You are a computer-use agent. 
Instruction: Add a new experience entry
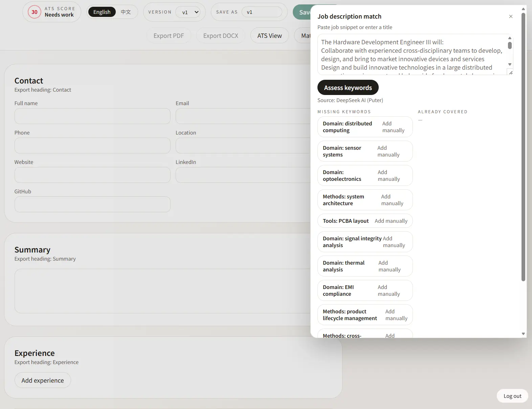pos(43,380)
